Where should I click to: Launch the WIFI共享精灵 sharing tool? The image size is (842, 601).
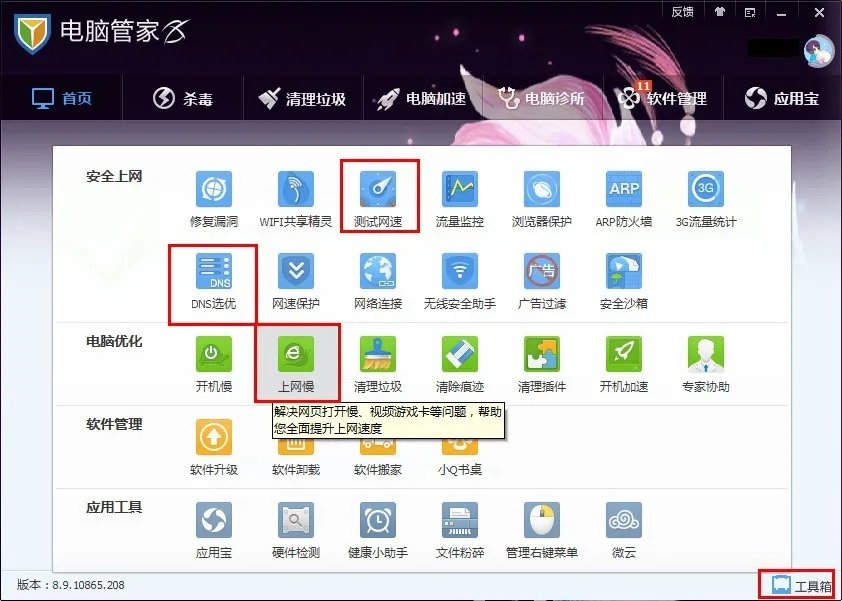click(295, 195)
